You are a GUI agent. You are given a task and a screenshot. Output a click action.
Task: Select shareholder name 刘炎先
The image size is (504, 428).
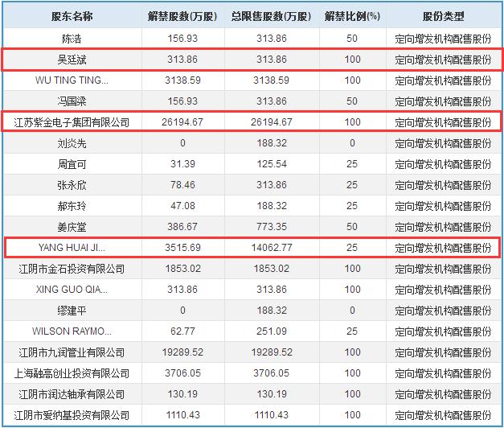[x=72, y=143]
